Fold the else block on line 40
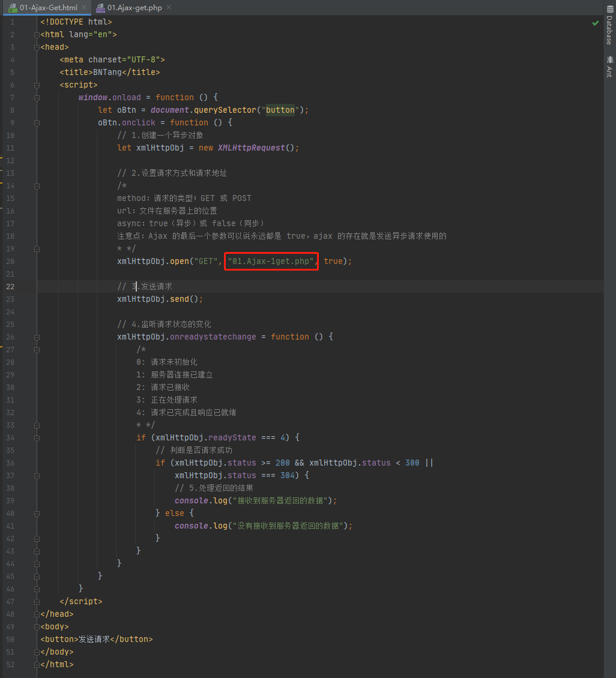 point(37,513)
